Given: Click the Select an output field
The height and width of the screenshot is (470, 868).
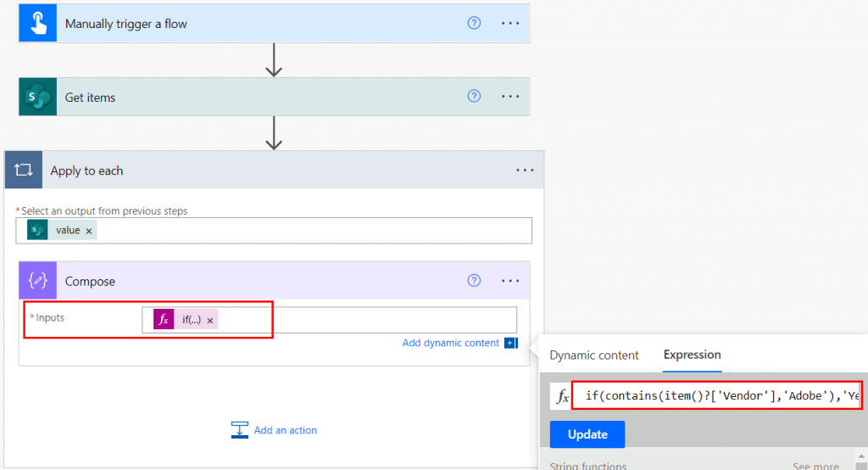Looking at the screenshot, I should point(274,231).
